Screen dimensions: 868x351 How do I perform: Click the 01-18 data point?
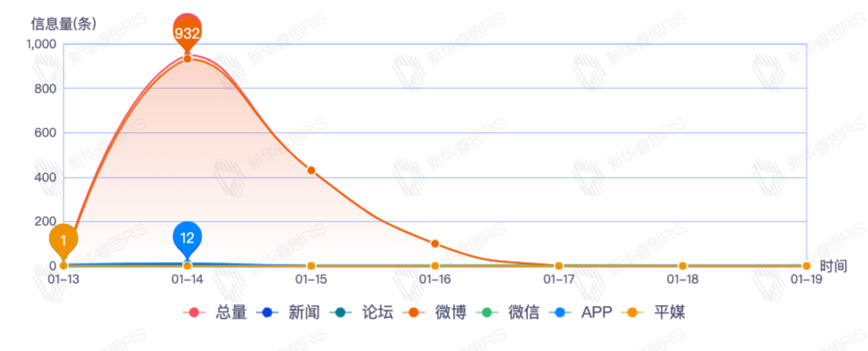click(682, 266)
